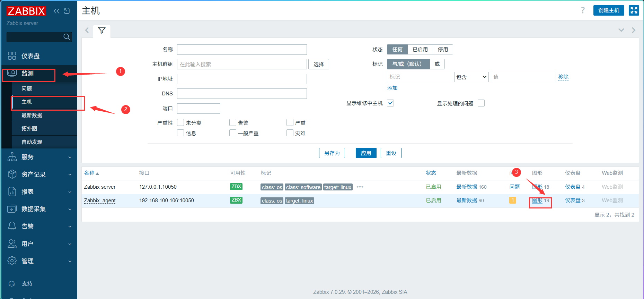Click 选择 host group button
Image resolution: width=644 pixels, height=299 pixels.
[x=319, y=64]
